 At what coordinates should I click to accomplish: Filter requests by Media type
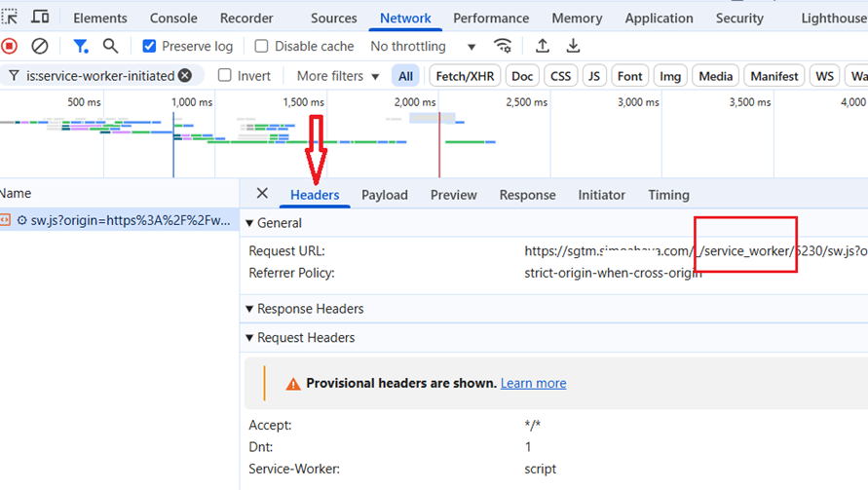click(715, 76)
